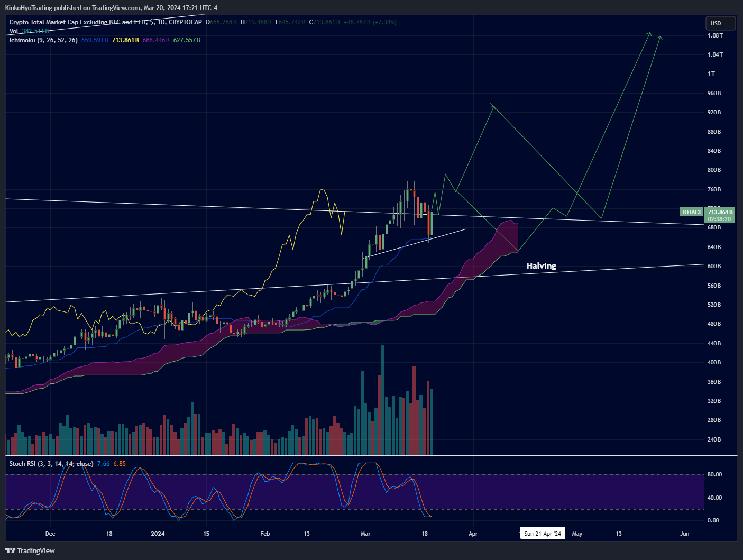Click the +48.787B (+7.34%) change value
The width and height of the screenshot is (743, 560).
tap(370, 22)
